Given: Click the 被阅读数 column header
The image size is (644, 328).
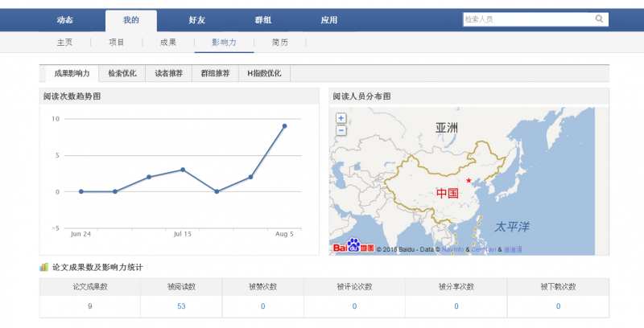Looking at the screenshot, I should click(181, 286).
